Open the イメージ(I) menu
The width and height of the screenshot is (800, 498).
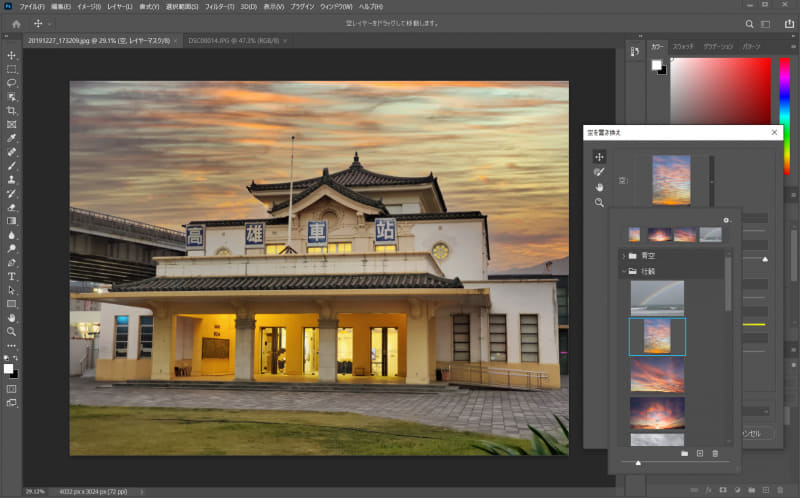89,7
